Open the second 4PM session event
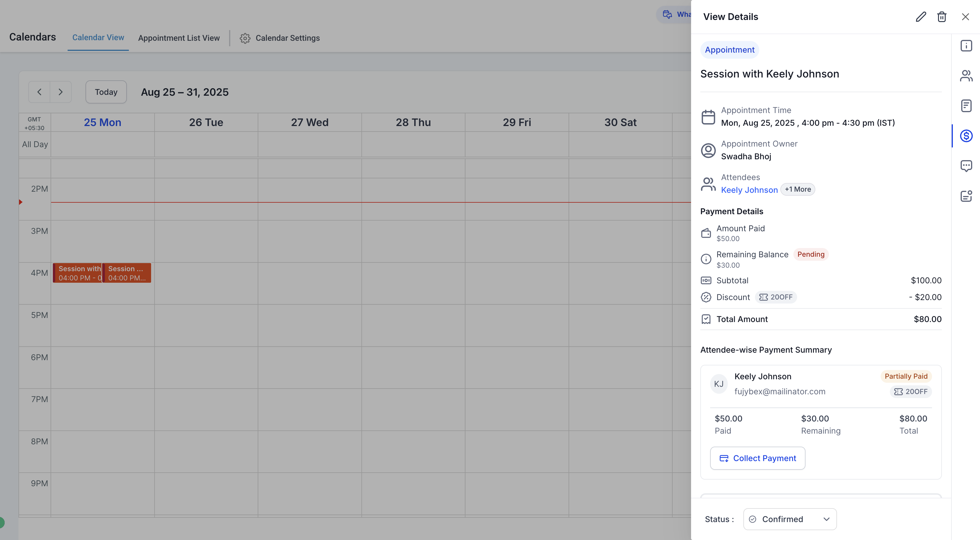This screenshot has width=980, height=540. pos(127,273)
